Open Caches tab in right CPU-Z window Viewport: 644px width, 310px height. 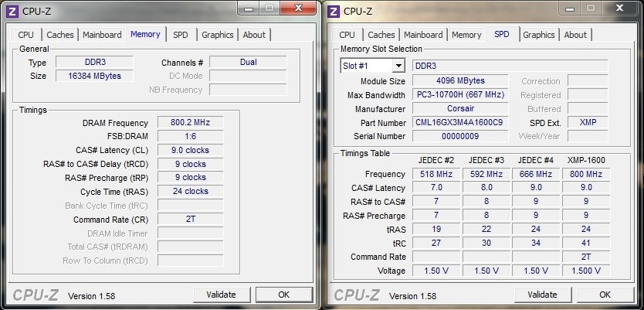[x=381, y=35]
